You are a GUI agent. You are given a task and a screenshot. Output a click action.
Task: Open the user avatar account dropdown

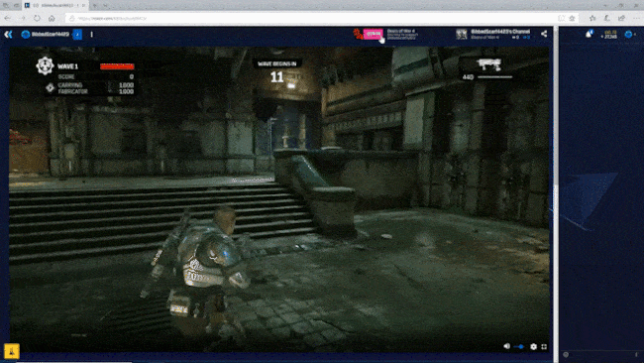click(x=629, y=35)
